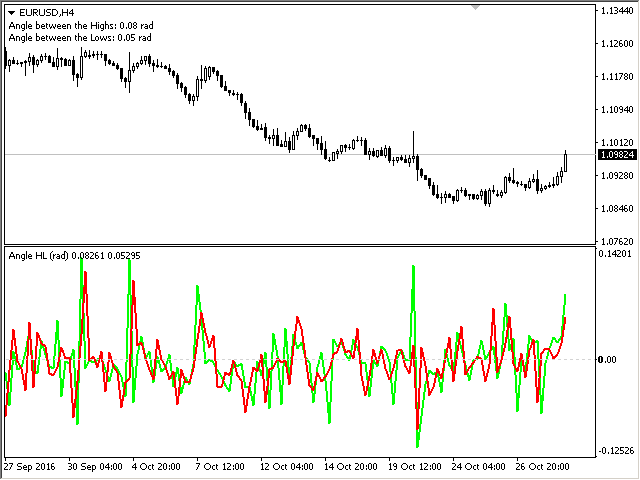
Task: Click the 'Angle between the Highs' label
Action: click(79, 25)
